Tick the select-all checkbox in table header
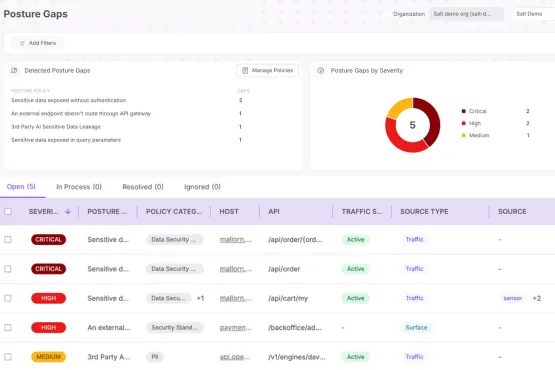The height and width of the screenshot is (370, 555). 8,211
